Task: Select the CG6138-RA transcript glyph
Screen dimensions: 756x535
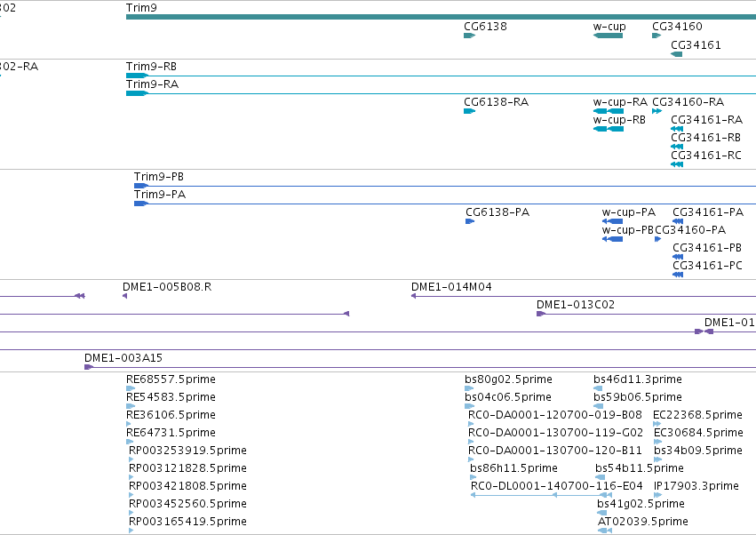Action: 470,111
